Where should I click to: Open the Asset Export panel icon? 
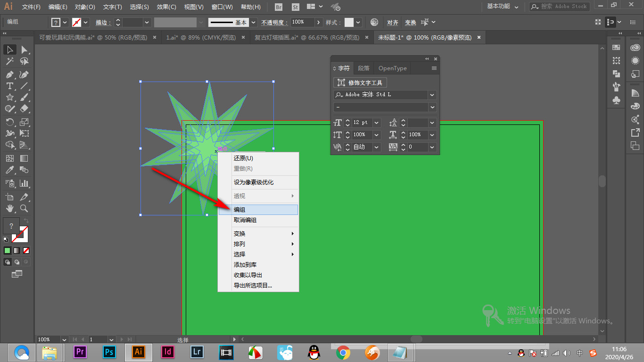coord(635,133)
